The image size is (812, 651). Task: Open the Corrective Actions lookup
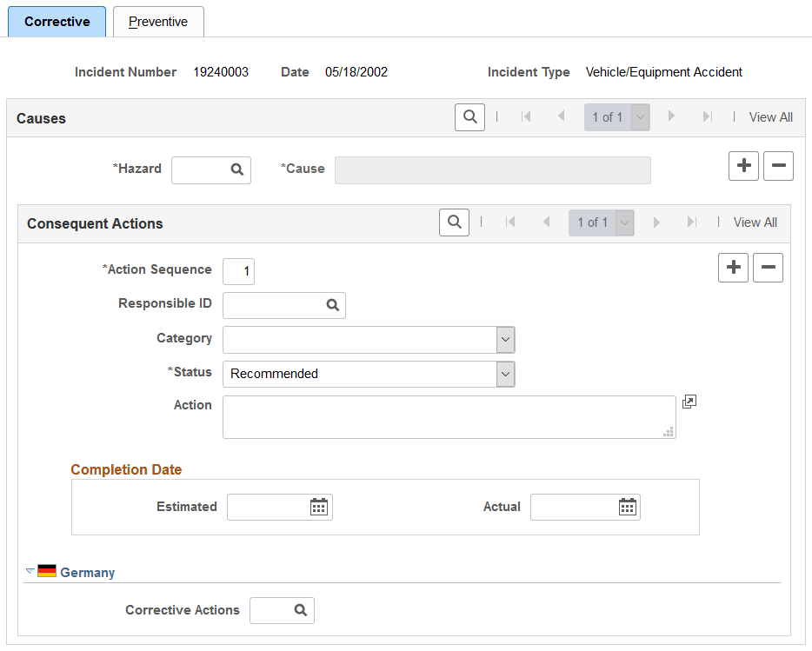301,610
